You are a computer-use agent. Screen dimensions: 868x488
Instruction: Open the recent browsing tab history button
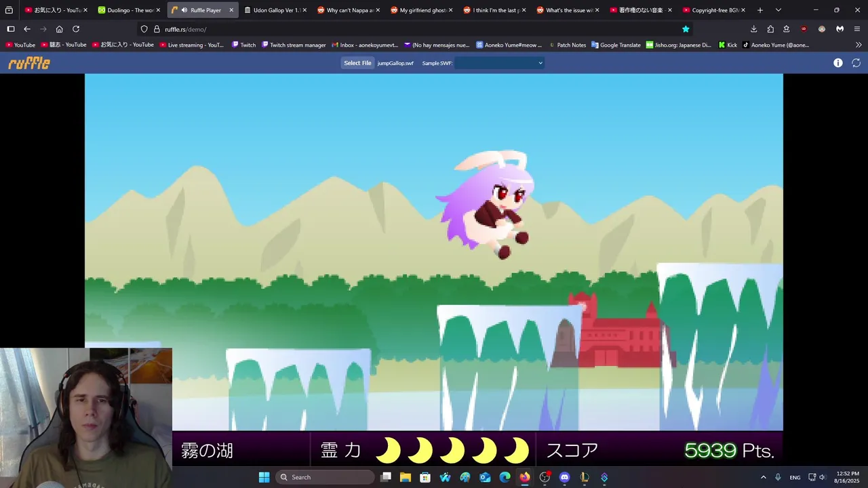coord(9,10)
